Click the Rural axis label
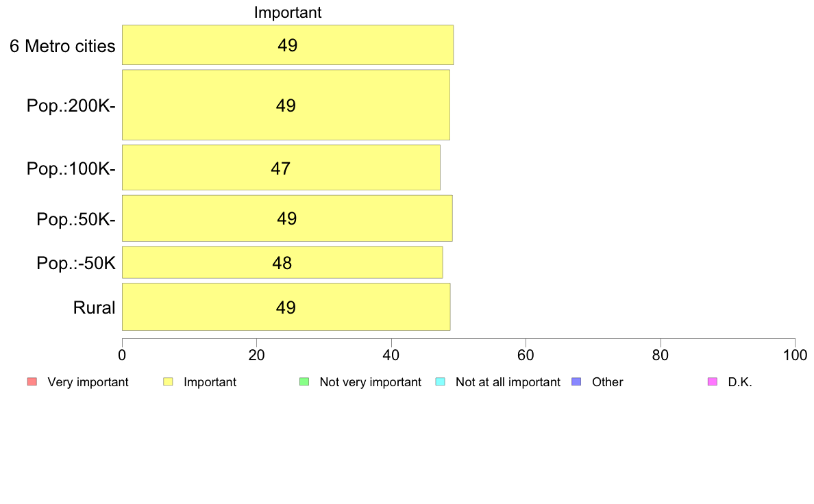This screenshot has width=814, height=504. pos(94,307)
